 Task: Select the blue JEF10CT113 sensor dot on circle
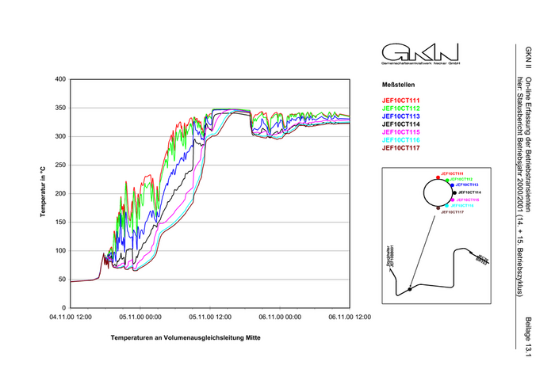point(452,185)
